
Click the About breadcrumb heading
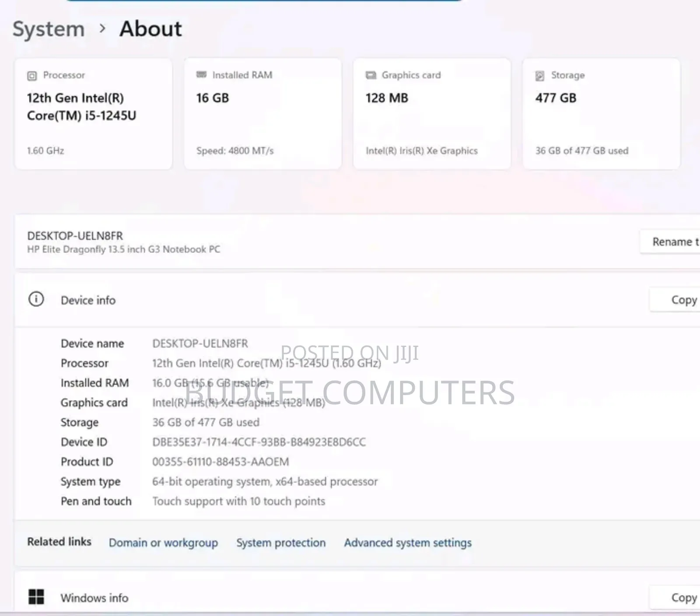tap(150, 29)
